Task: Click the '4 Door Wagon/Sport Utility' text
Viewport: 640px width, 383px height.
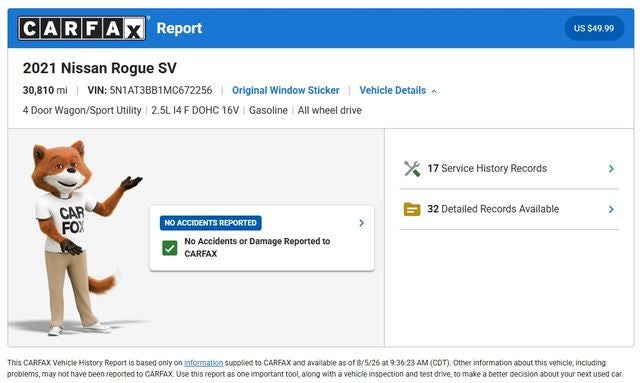Action: click(x=82, y=110)
